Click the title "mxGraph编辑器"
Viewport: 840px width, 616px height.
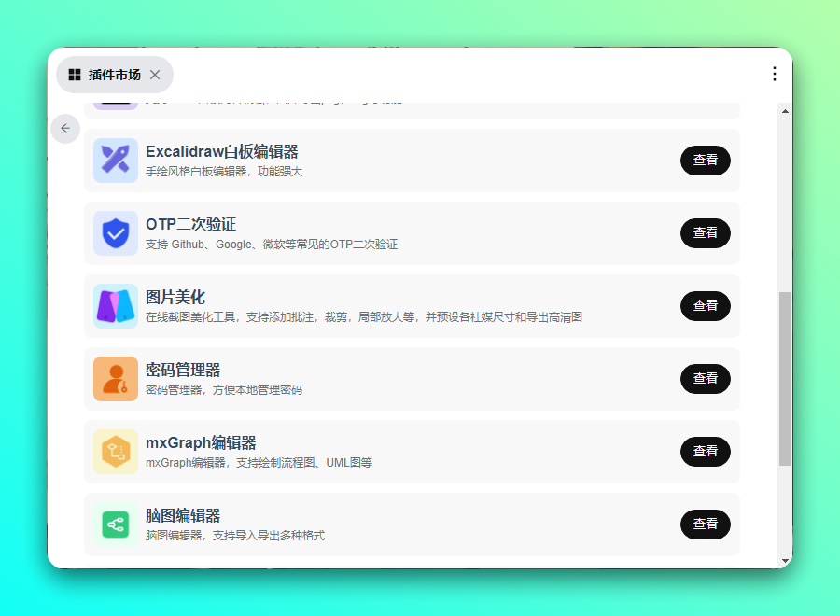(201, 443)
